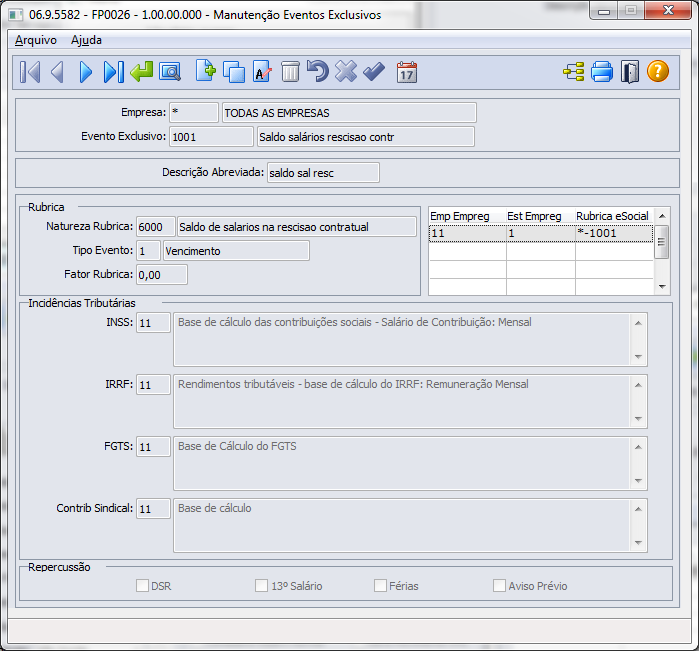
Task: Click the Evento Exclusivo 1001 field
Action: [211, 136]
